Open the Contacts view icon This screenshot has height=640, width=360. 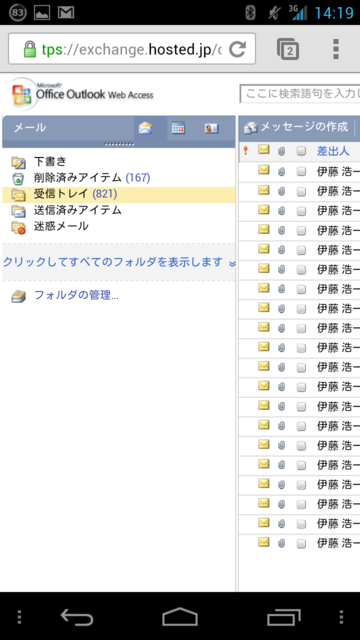[x=211, y=128]
